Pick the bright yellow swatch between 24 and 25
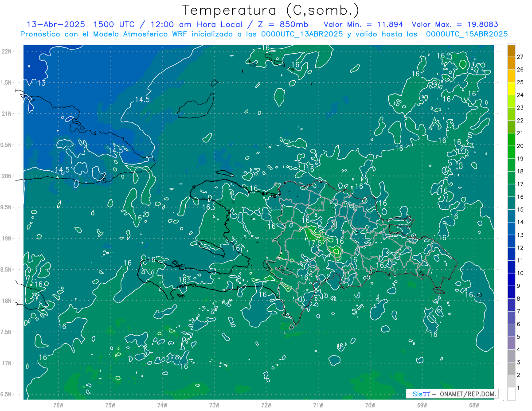The height and width of the screenshot is (411, 532). click(x=512, y=89)
